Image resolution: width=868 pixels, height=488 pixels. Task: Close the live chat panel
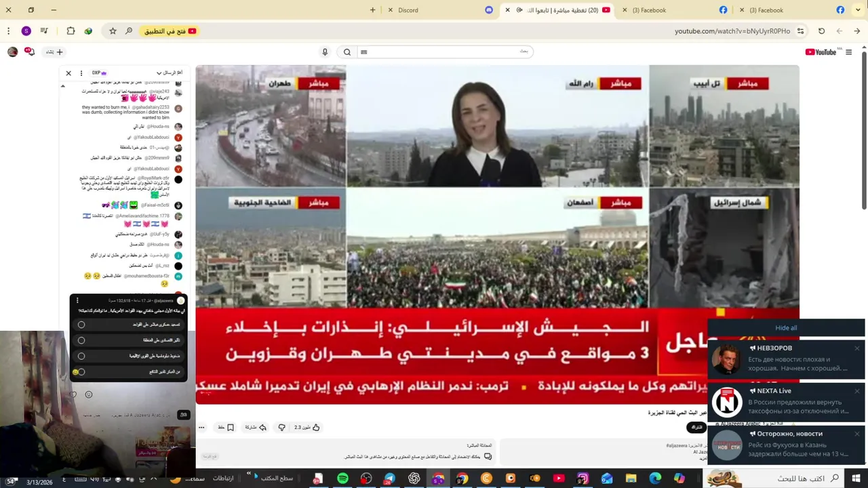[x=68, y=73]
